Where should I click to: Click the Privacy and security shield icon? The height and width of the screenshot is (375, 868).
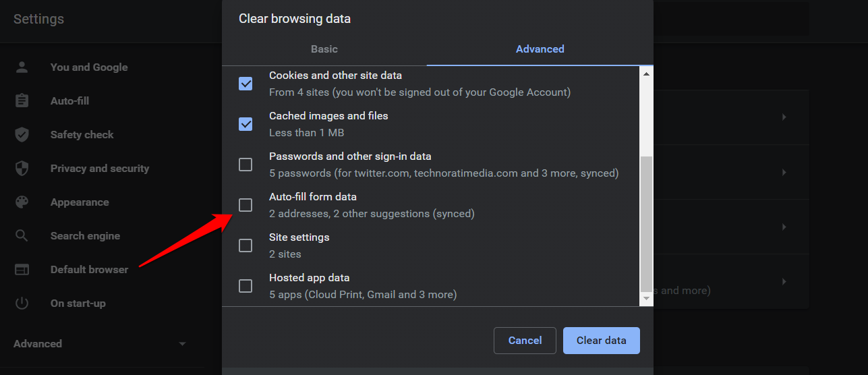point(22,168)
